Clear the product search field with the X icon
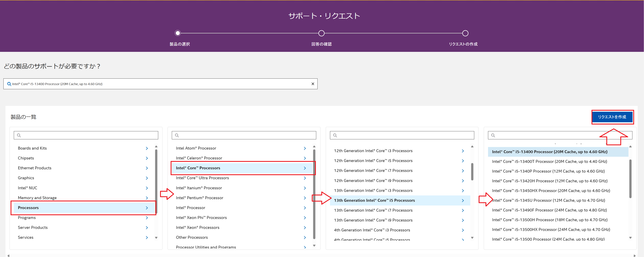This screenshot has height=257, width=644. [x=312, y=84]
